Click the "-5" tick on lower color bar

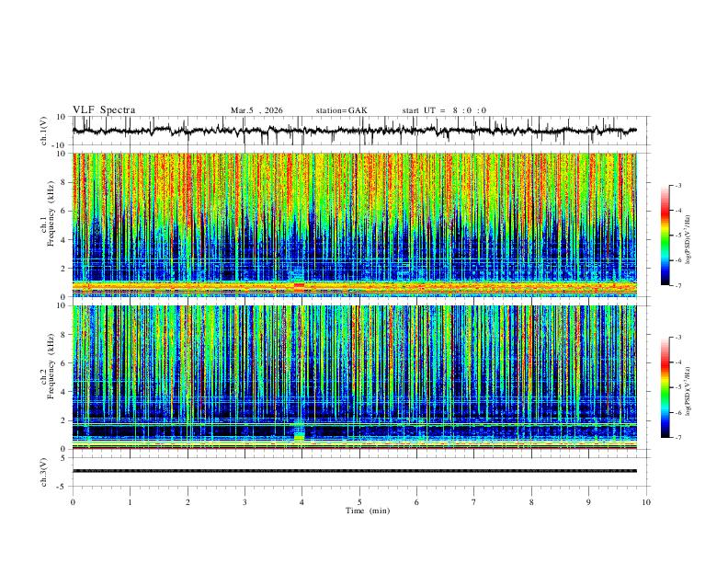point(678,387)
